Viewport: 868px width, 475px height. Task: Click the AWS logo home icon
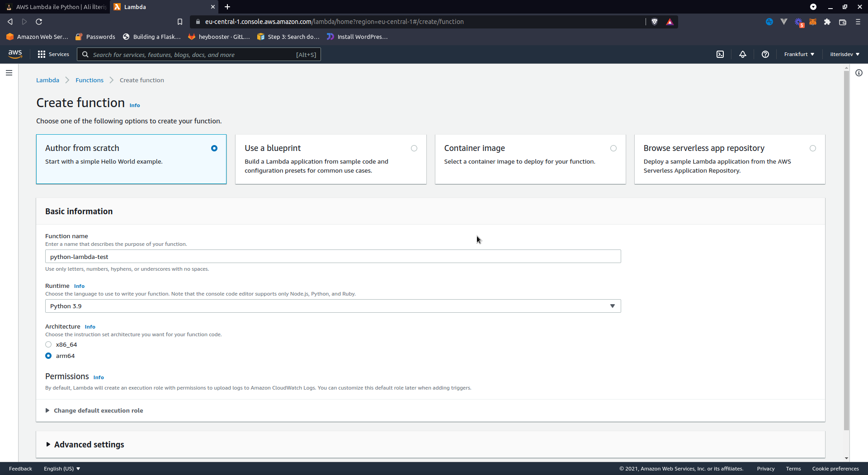point(15,54)
